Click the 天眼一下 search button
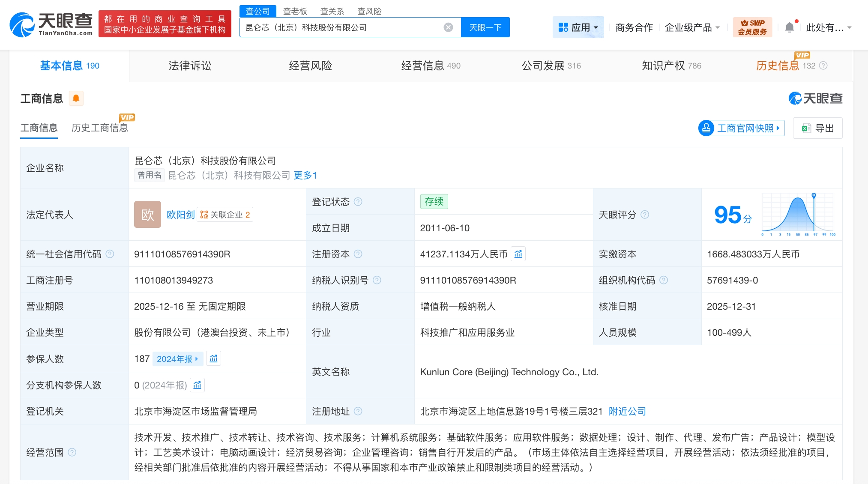 click(485, 27)
